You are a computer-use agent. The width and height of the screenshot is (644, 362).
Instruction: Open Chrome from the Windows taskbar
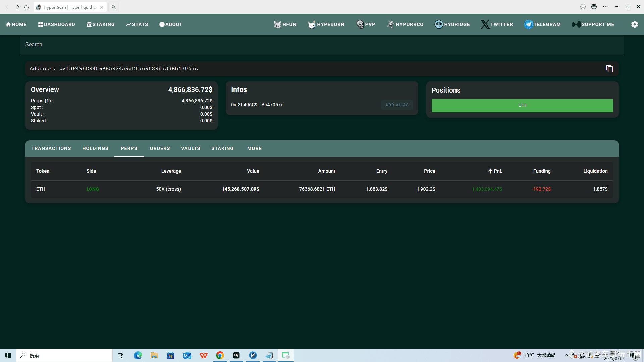coord(220,355)
